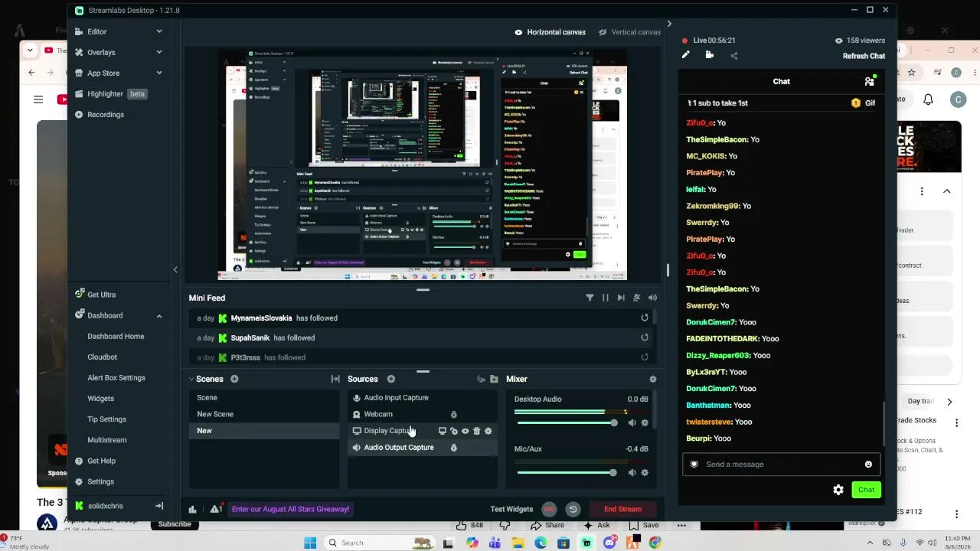Click the August All Stars Giveaway banner
Image resolution: width=980 pixels, height=551 pixels.
click(290, 509)
